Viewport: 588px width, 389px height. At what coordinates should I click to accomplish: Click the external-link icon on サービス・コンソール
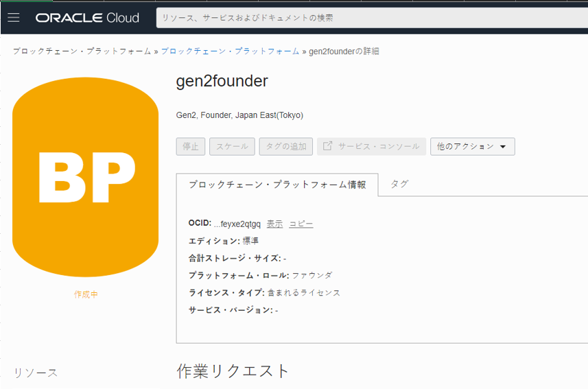point(327,146)
